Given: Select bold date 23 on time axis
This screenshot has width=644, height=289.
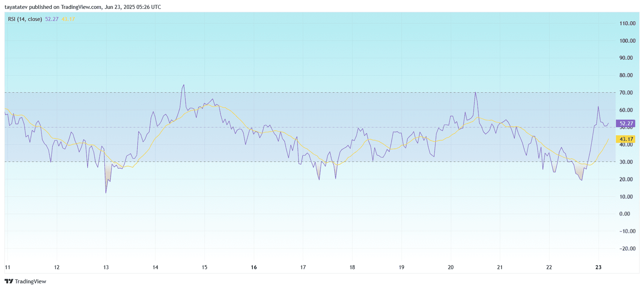Looking at the screenshot, I should pos(598,267).
